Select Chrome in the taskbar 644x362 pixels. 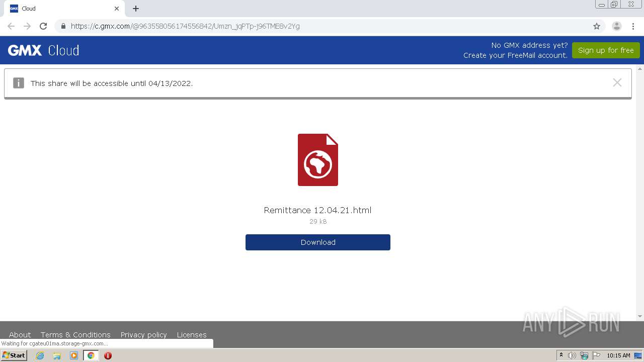pos(91,355)
